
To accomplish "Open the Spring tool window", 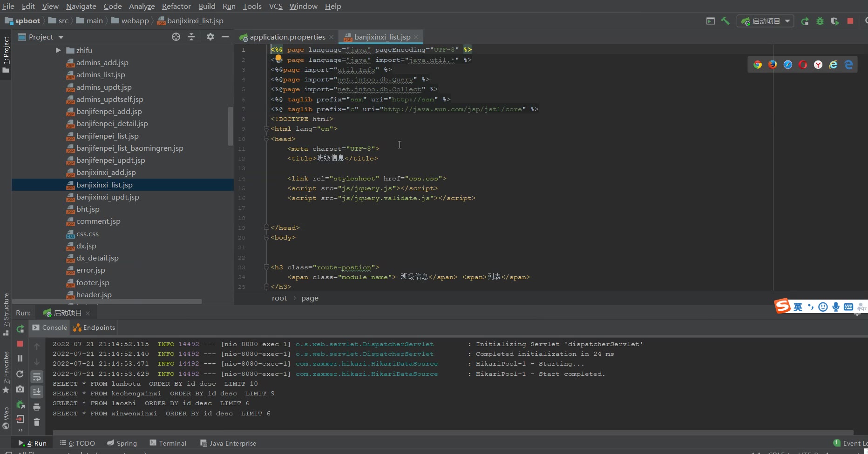I will tap(122, 443).
